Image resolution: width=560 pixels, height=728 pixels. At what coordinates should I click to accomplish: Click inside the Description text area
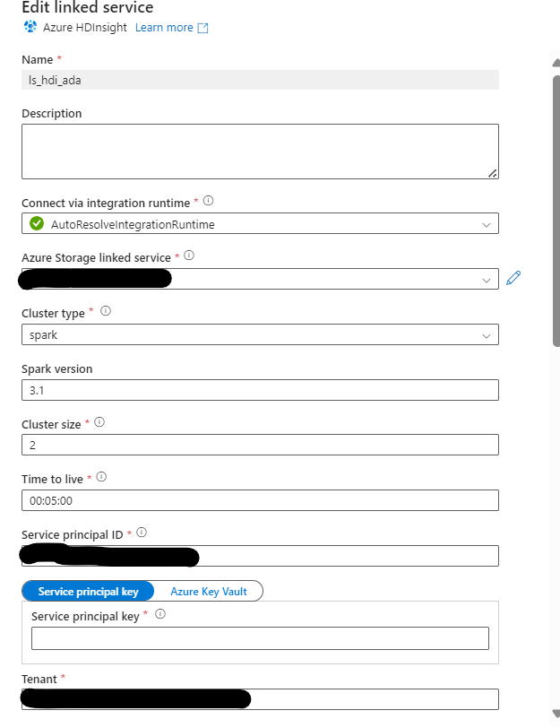click(260, 152)
